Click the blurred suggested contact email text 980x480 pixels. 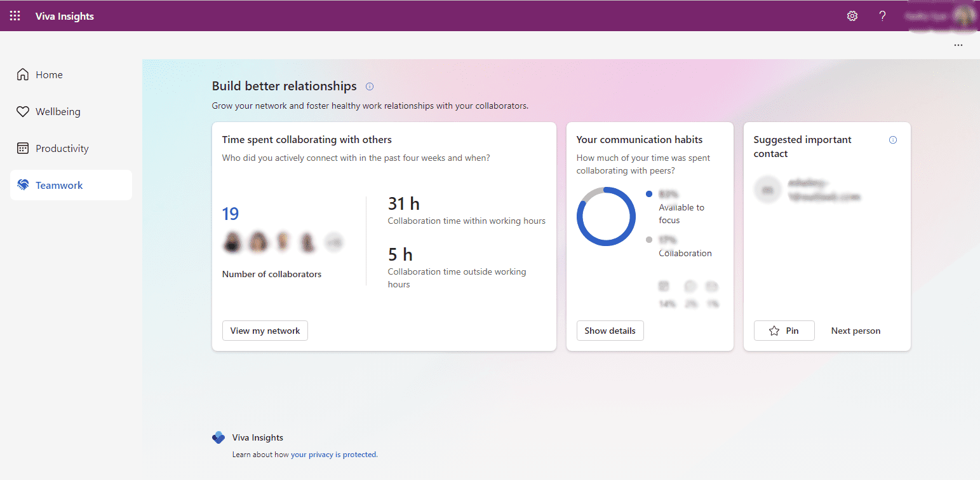[x=824, y=189]
